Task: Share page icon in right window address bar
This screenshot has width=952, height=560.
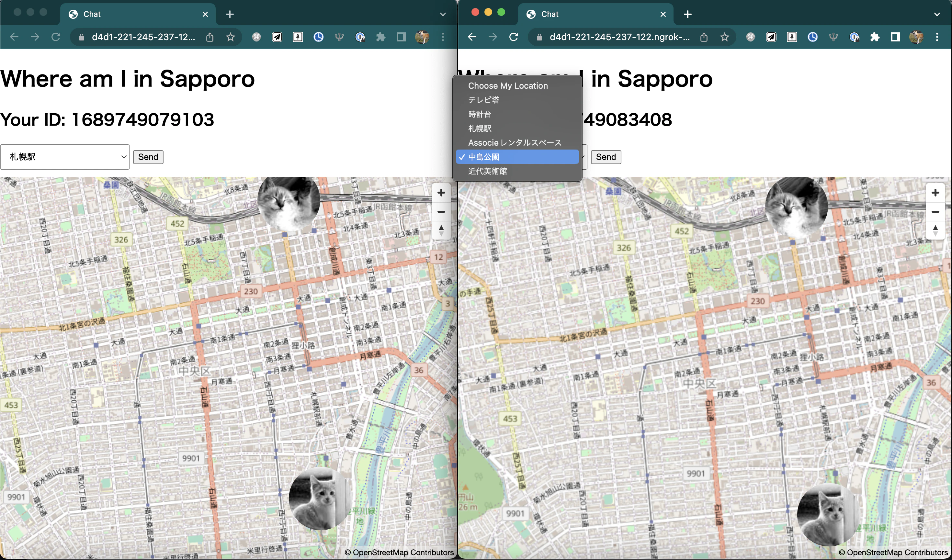Action: point(703,37)
